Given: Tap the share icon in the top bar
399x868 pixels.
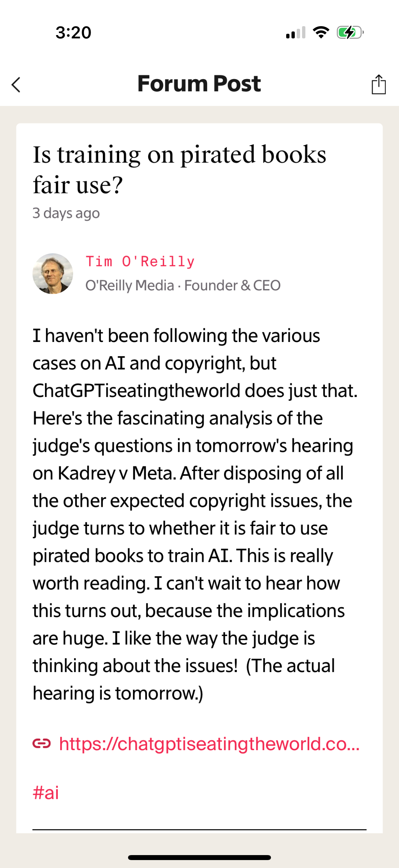Looking at the screenshot, I should point(378,84).
